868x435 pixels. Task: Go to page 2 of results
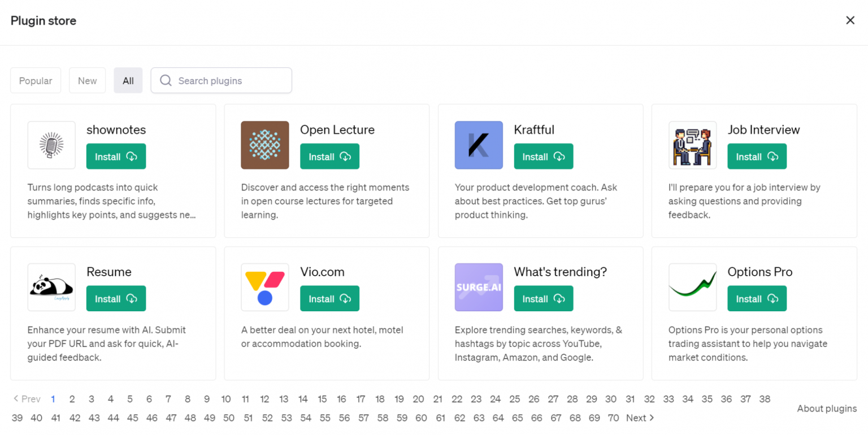click(x=72, y=399)
